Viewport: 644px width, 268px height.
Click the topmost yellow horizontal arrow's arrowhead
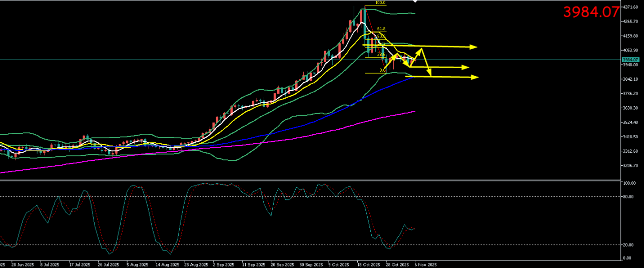click(x=474, y=47)
